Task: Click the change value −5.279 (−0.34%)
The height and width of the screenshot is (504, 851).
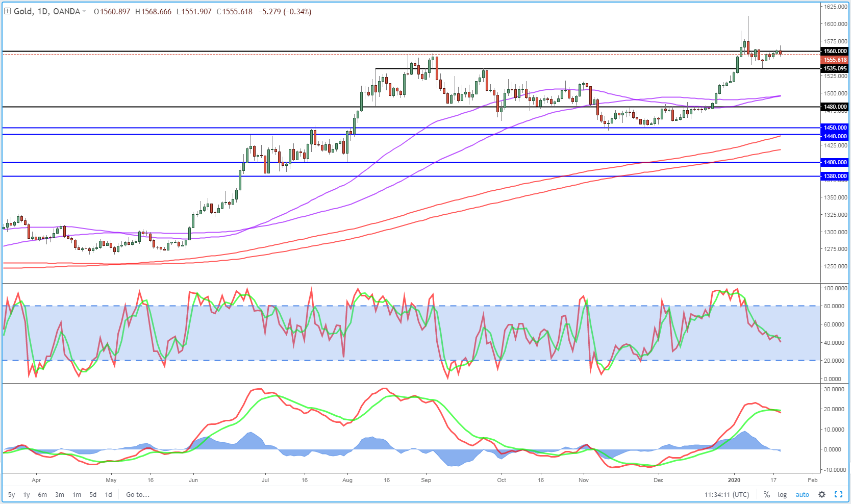Action: [x=285, y=12]
